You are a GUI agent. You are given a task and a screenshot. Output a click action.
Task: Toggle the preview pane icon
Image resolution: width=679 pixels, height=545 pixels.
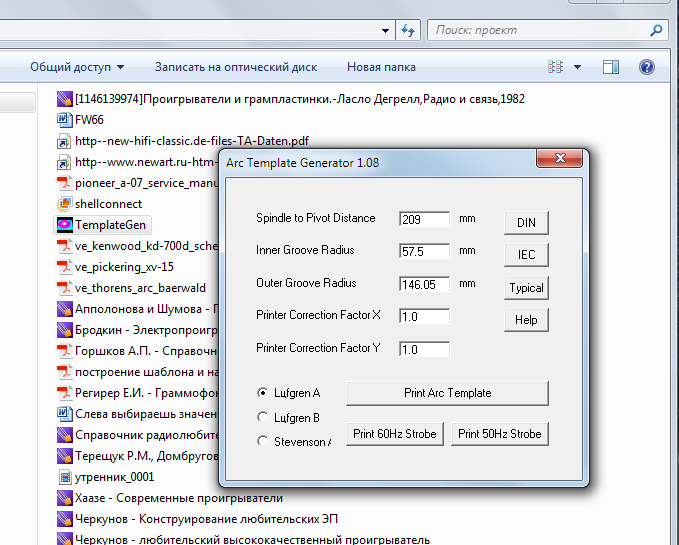tap(611, 67)
